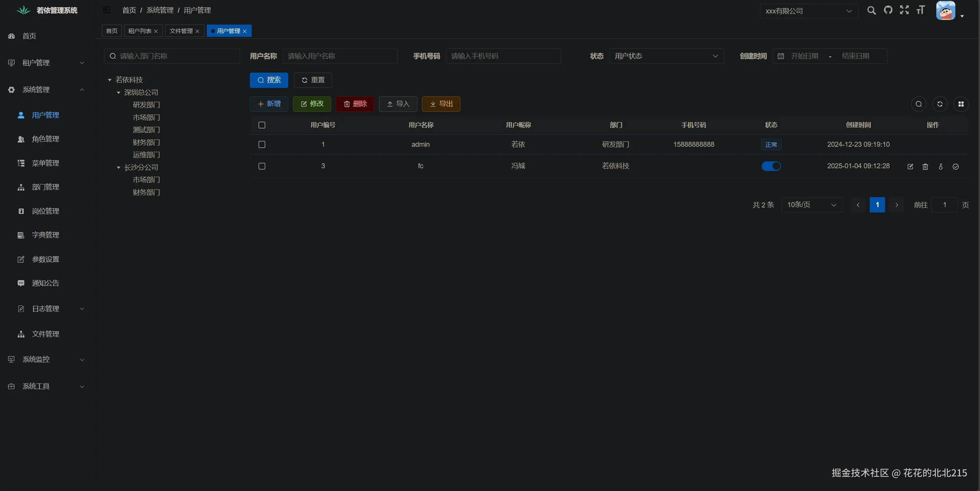This screenshot has height=491, width=980.
Task: Toggle fullscreen mode icon in header
Action: tap(904, 10)
